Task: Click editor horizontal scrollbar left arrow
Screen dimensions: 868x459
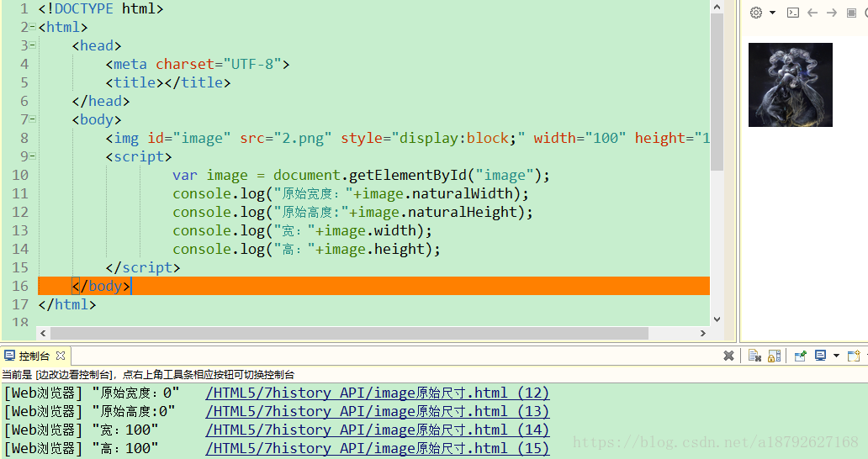Action: (43, 334)
